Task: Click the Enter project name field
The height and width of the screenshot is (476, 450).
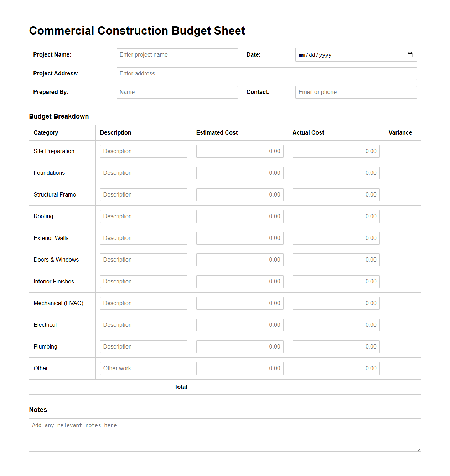Action: (x=177, y=54)
